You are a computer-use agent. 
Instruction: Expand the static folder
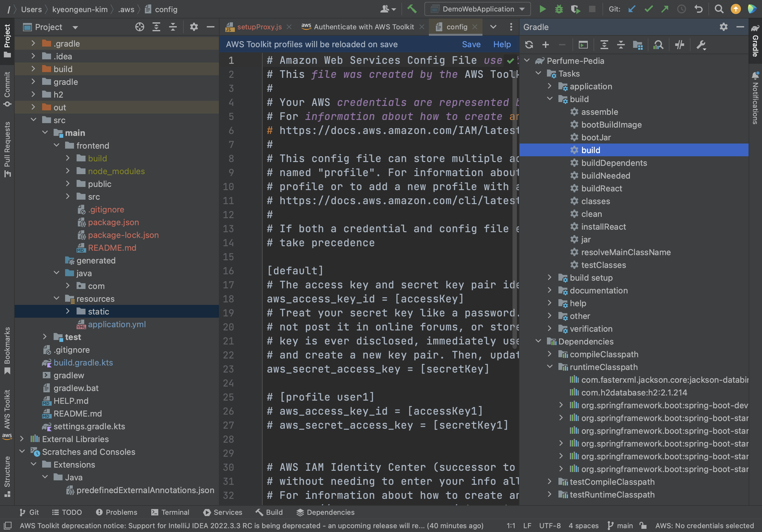(68, 311)
